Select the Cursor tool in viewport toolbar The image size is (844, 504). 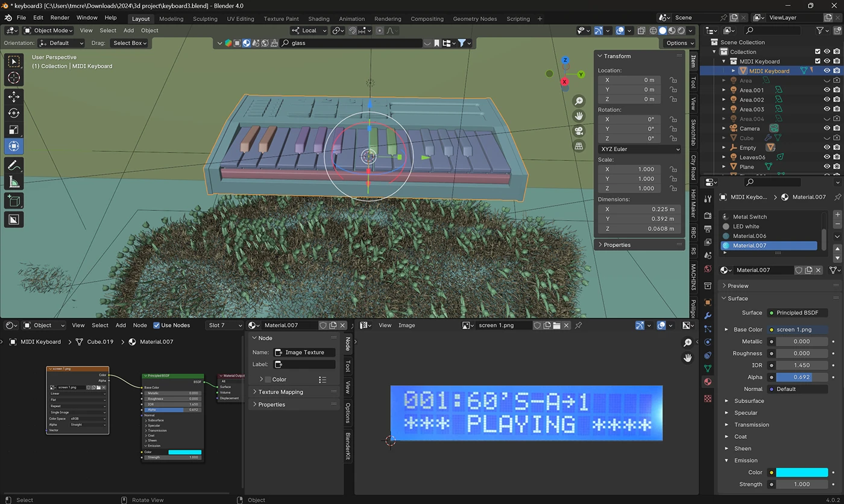click(x=14, y=78)
